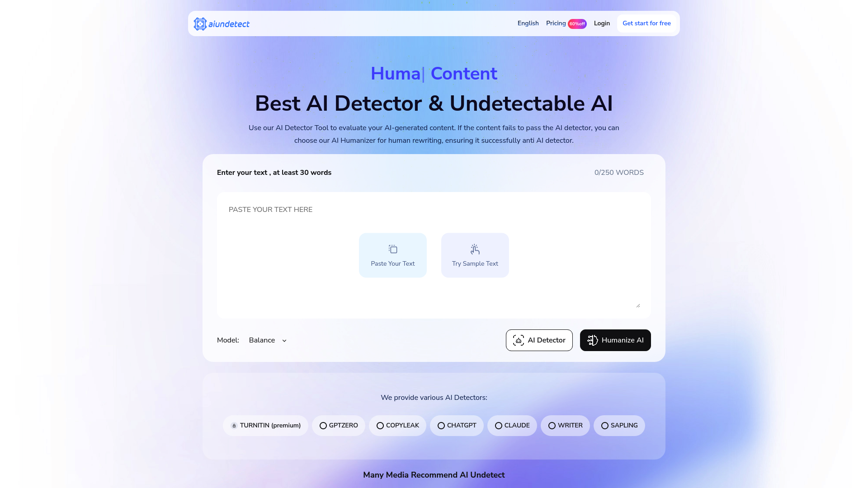Click the AI Detector scan icon

tap(519, 340)
